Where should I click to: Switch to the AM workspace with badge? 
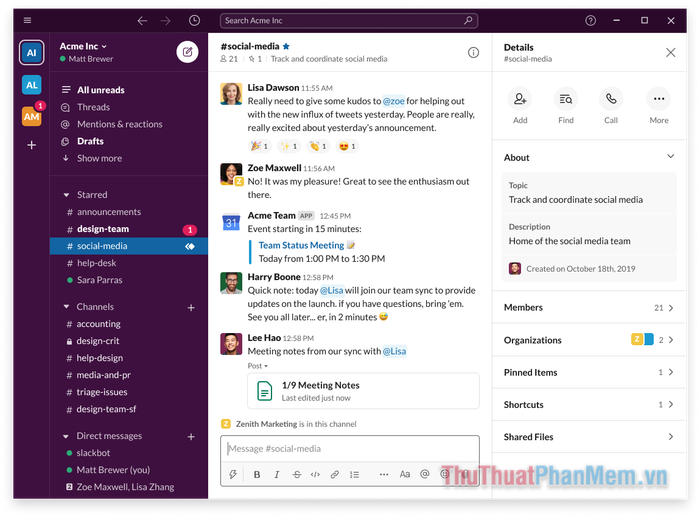(31, 116)
